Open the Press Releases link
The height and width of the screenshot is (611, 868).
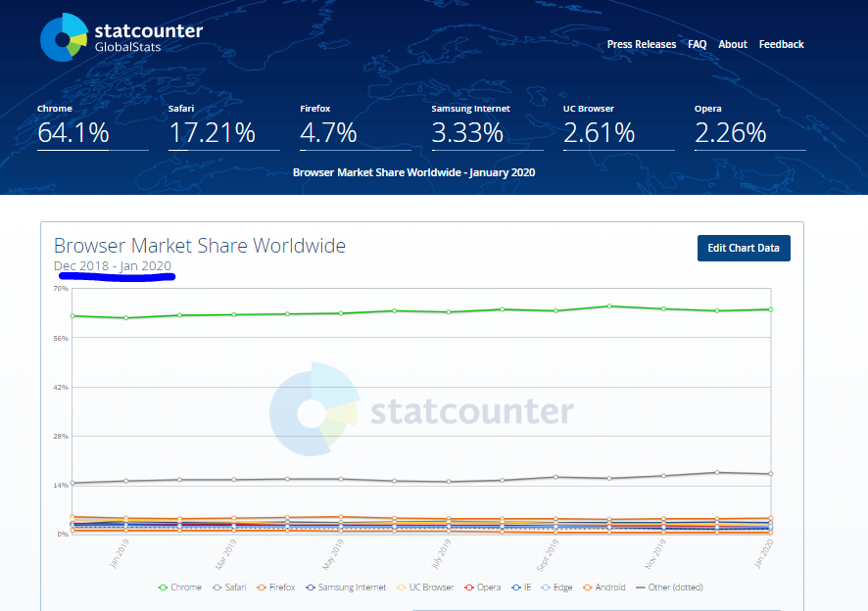tap(641, 44)
